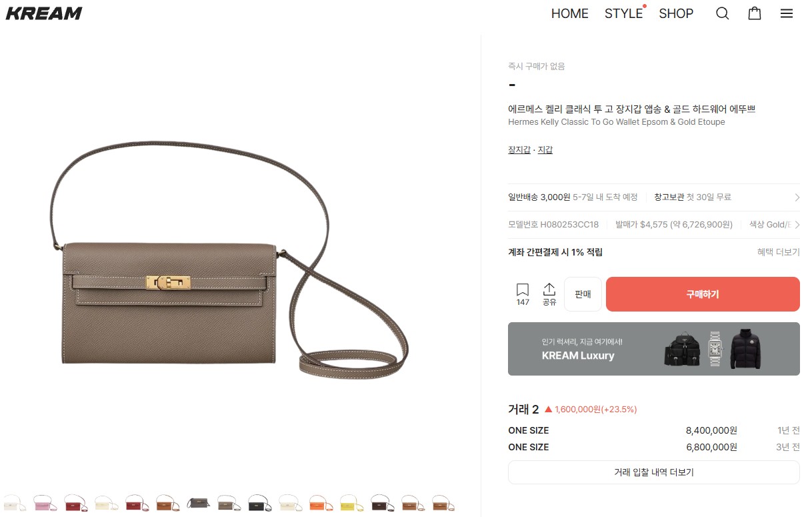Screen dimensions: 812x517
Task: Click the red 구매하기 buy button
Action: [703, 294]
